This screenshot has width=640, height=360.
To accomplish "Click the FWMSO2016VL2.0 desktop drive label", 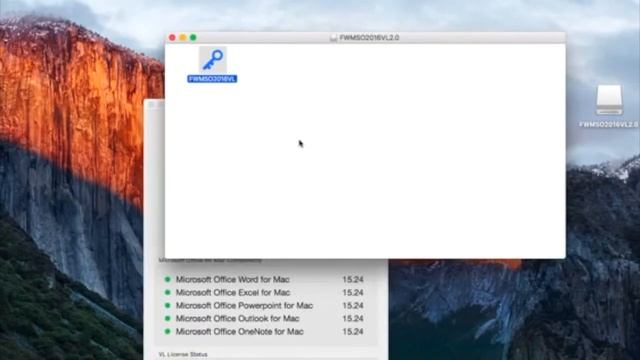I will click(x=609, y=124).
